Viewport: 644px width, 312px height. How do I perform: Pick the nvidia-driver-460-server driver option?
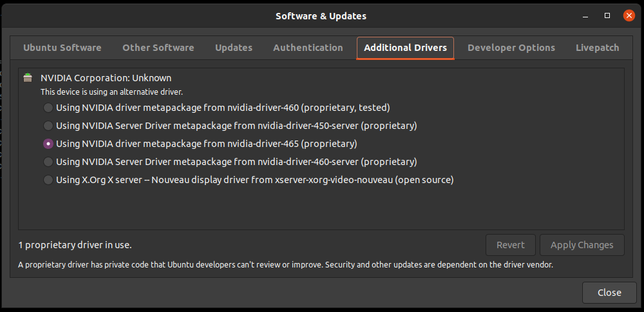tap(48, 162)
